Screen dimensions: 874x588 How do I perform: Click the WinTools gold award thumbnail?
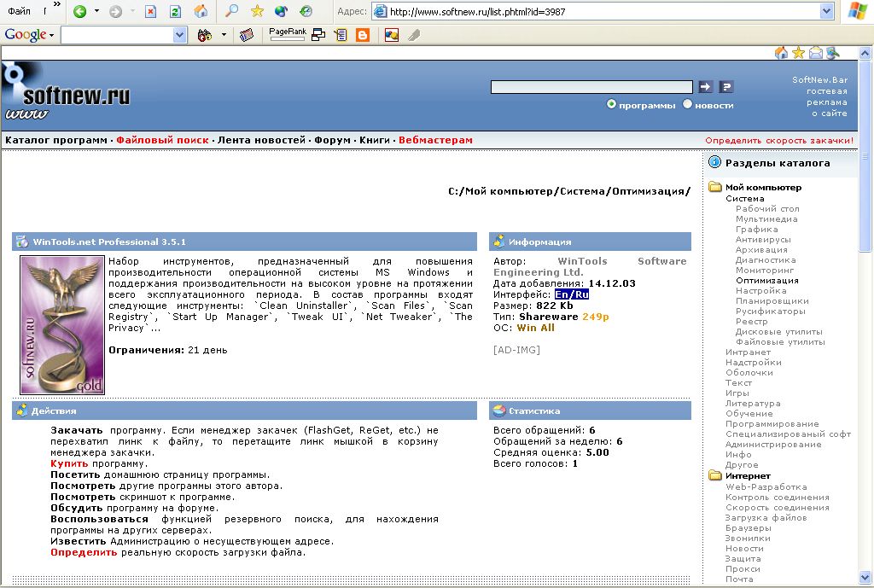point(62,325)
